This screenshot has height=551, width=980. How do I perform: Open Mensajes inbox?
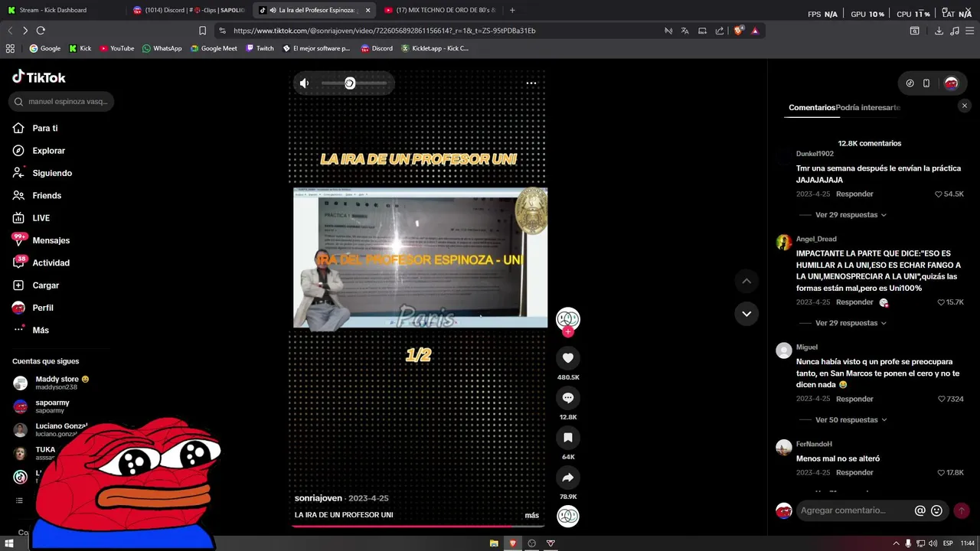tap(51, 240)
